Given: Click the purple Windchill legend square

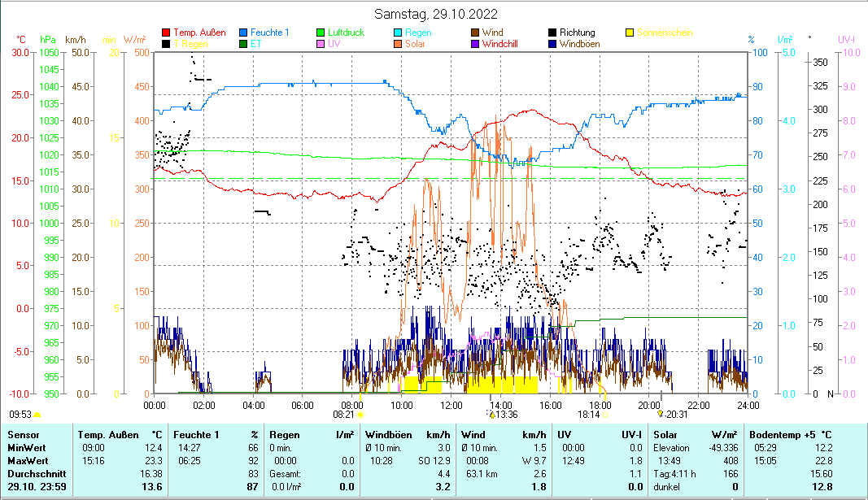Looking at the screenshot, I should (473, 44).
